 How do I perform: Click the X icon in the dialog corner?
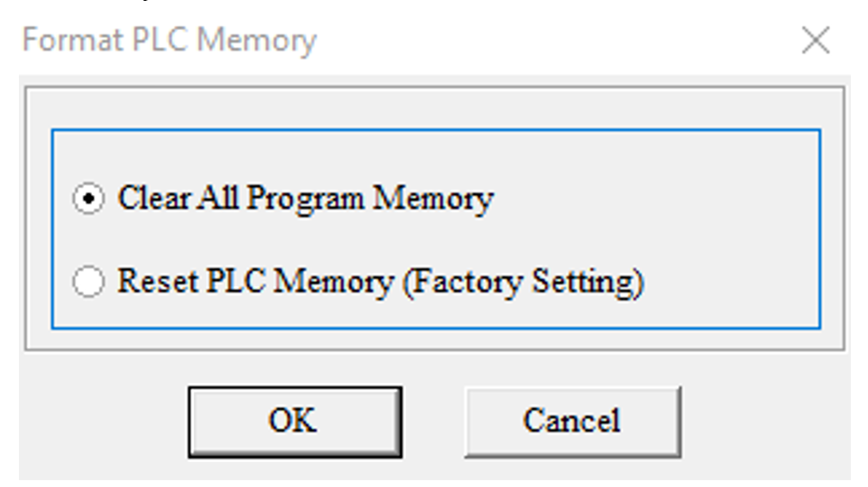click(x=815, y=40)
